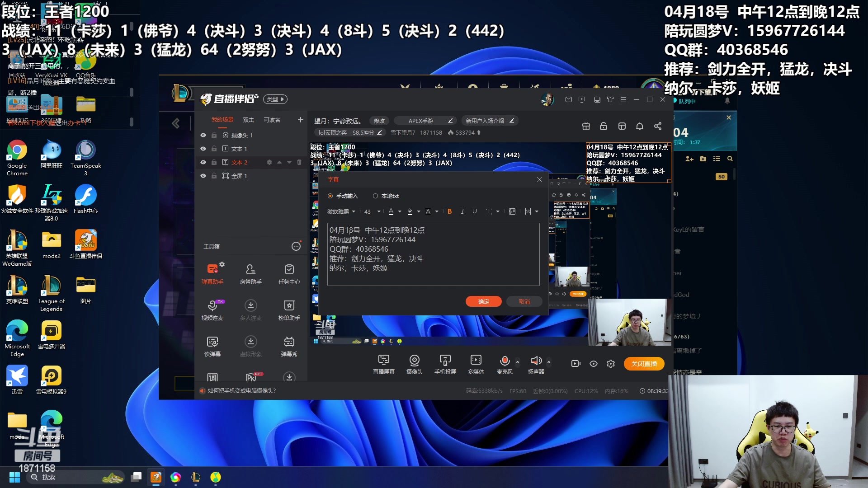868x488 pixels.
Task: Click the share icon in header
Action: point(658,126)
